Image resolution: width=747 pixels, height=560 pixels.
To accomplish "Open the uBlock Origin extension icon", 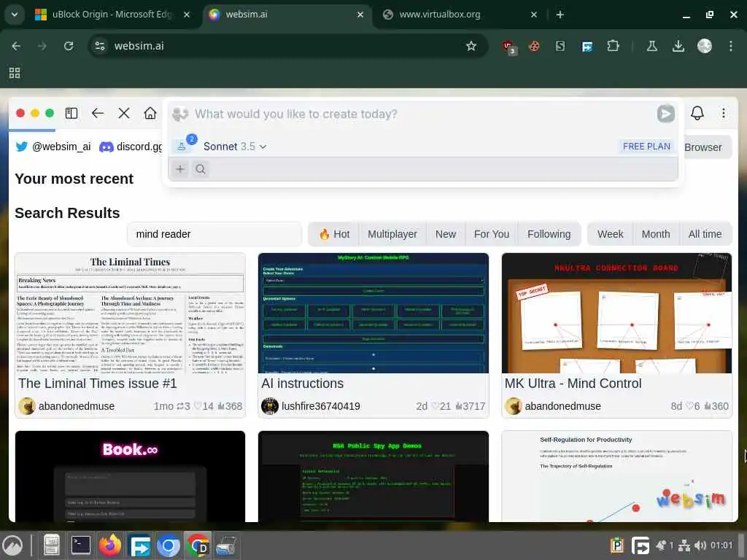I will (x=508, y=46).
